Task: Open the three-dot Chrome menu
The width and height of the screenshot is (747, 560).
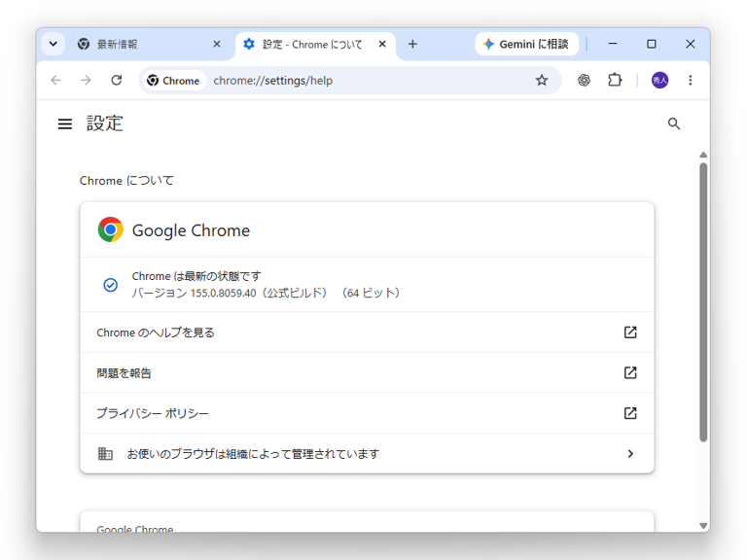Action: [691, 80]
